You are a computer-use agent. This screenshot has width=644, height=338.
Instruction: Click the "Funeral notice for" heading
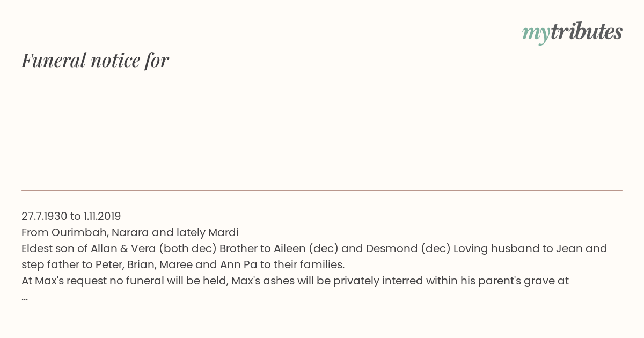[x=95, y=60]
